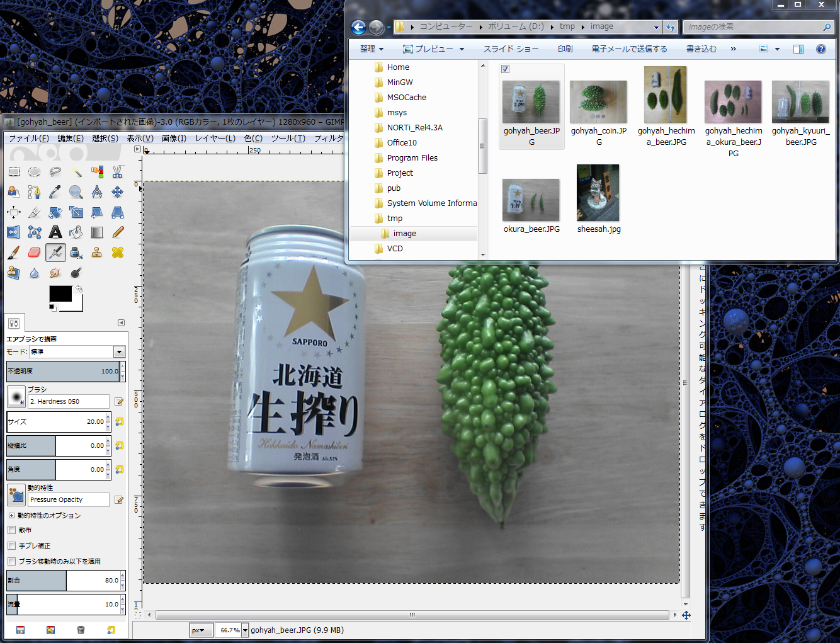Select the Scale tool
The image size is (840, 643).
click(76, 212)
